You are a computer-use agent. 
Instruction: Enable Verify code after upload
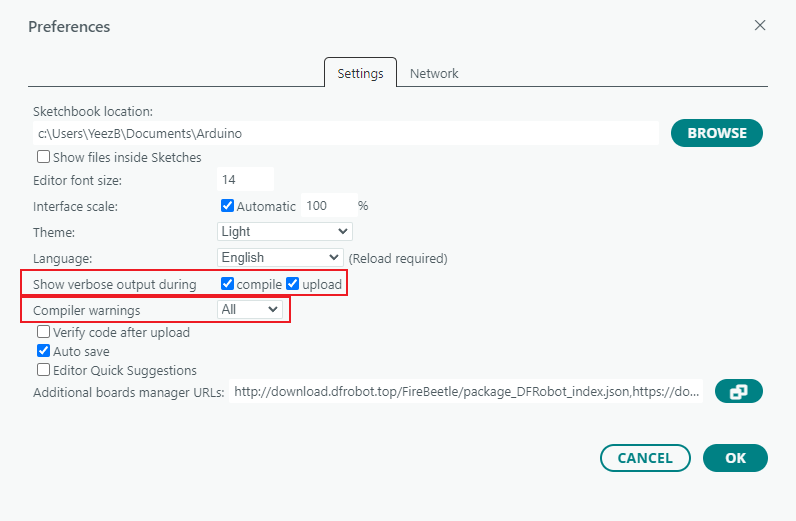(x=44, y=332)
